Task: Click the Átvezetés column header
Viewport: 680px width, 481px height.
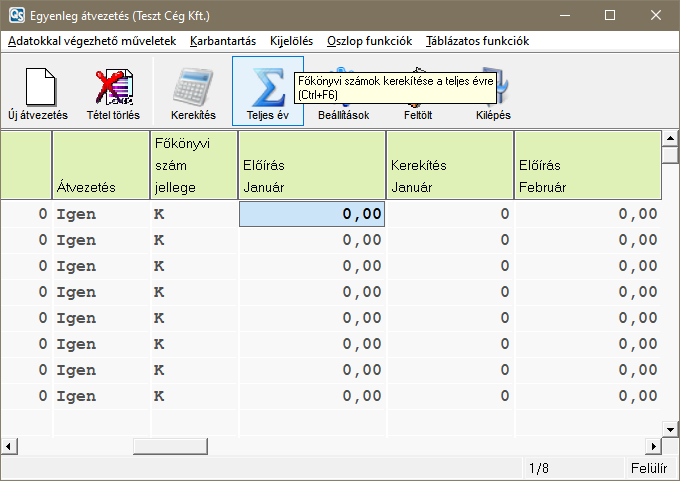Action: (x=101, y=165)
